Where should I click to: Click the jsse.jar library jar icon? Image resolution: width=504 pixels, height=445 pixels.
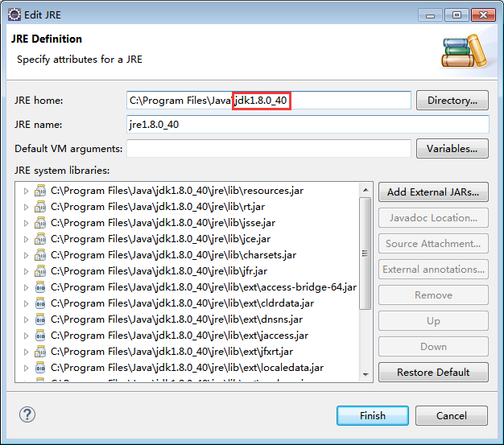click(x=40, y=223)
